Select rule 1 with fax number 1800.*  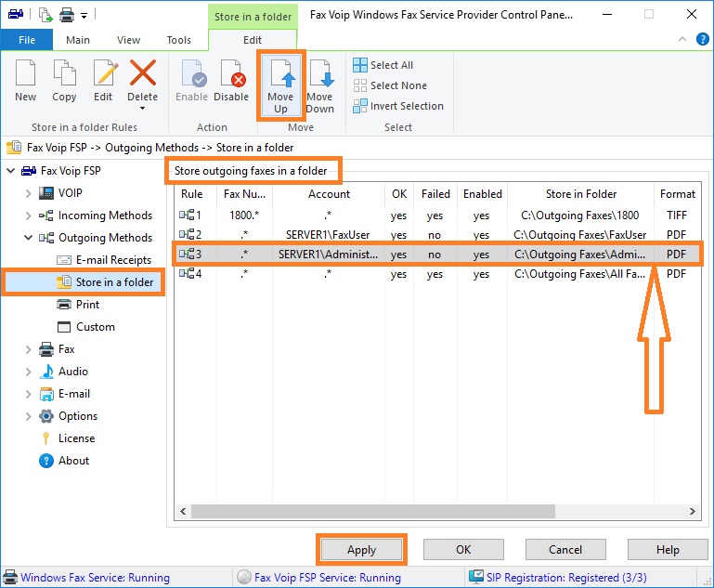pos(437,216)
